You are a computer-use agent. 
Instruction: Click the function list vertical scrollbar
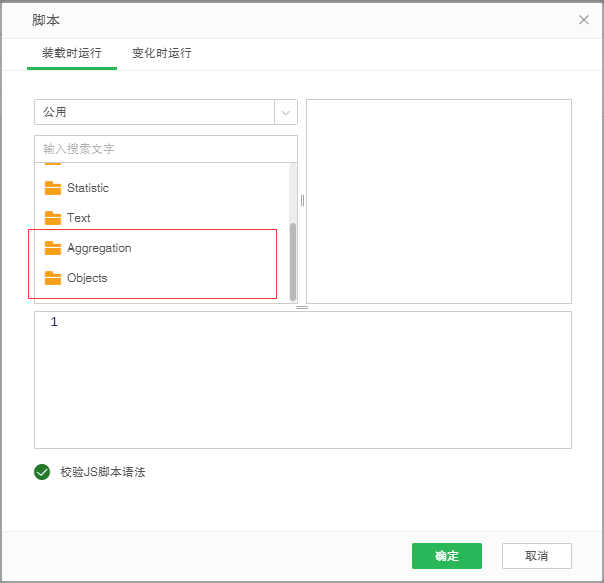pos(293,260)
